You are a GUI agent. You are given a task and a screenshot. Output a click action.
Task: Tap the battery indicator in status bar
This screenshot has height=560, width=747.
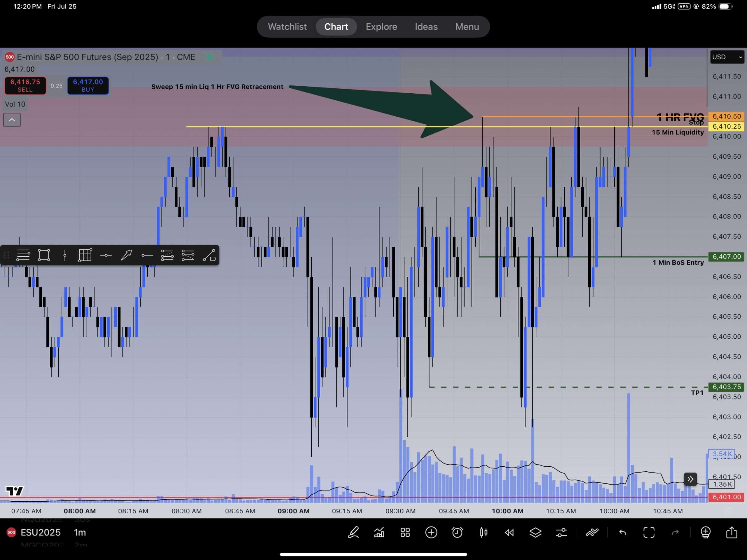726,6
